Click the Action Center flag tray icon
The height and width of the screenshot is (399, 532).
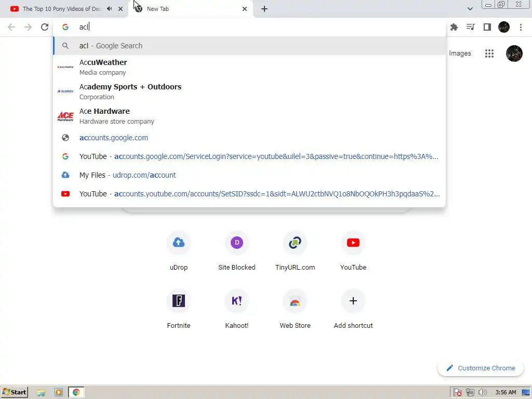pos(457,393)
